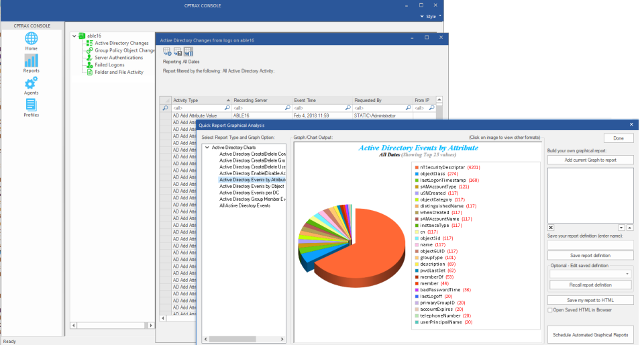Screen dimensions: 644x345
Task: Click the chart list horizontal scrollbar
Action: pyautogui.click(x=244, y=339)
